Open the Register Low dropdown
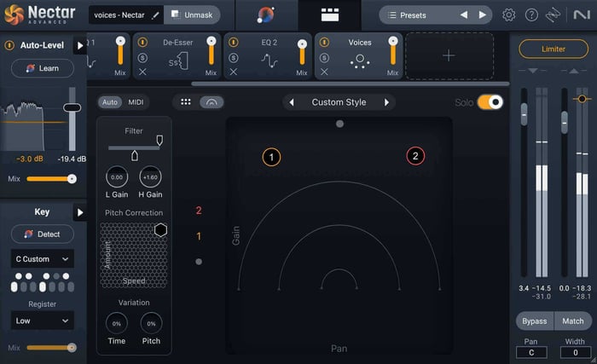The height and width of the screenshot is (364, 597). coord(43,321)
